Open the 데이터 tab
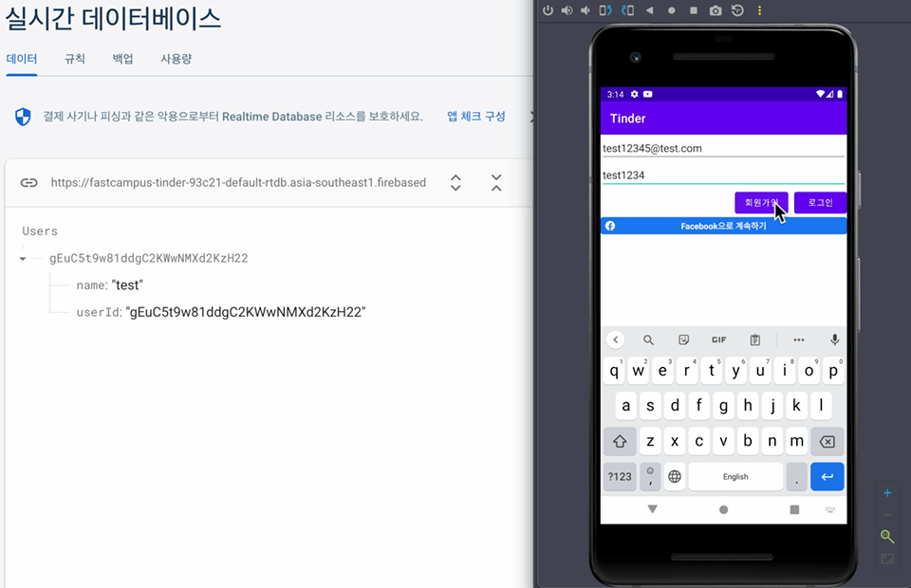Screen dimensions: 911x588 [22, 59]
